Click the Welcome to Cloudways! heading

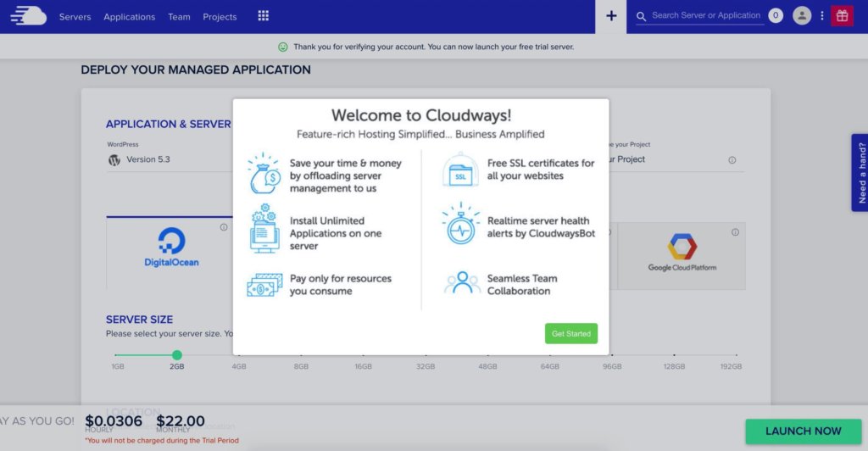click(421, 115)
